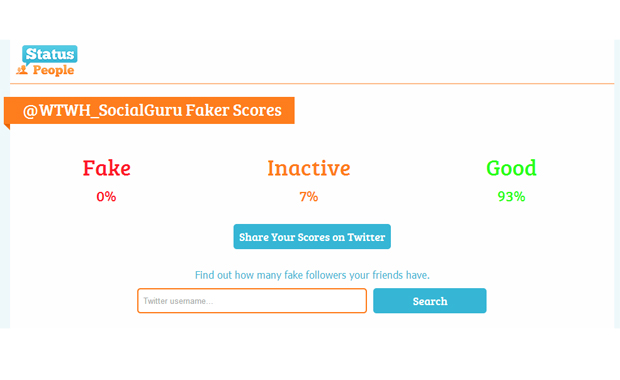Click the folded corner of orange banner
This screenshot has height=380, width=620.
(x=7, y=127)
